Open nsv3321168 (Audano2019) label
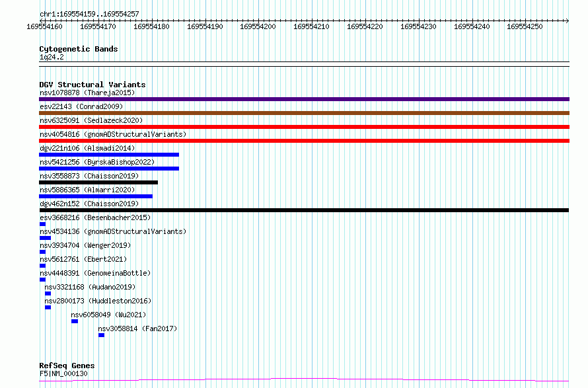The height and width of the screenshot is (388, 588). [x=90, y=287]
